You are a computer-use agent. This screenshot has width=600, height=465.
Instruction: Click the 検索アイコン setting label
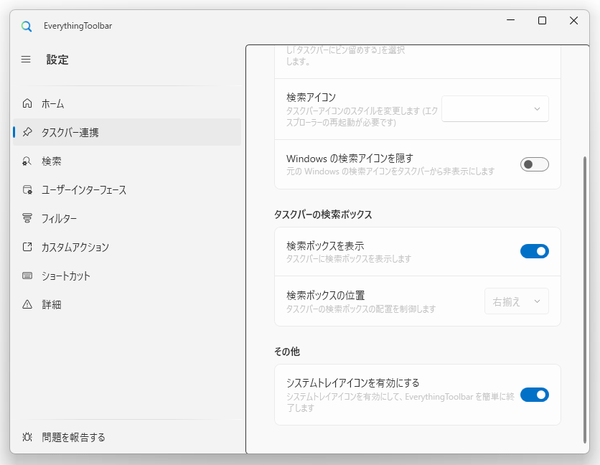[x=311, y=97]
